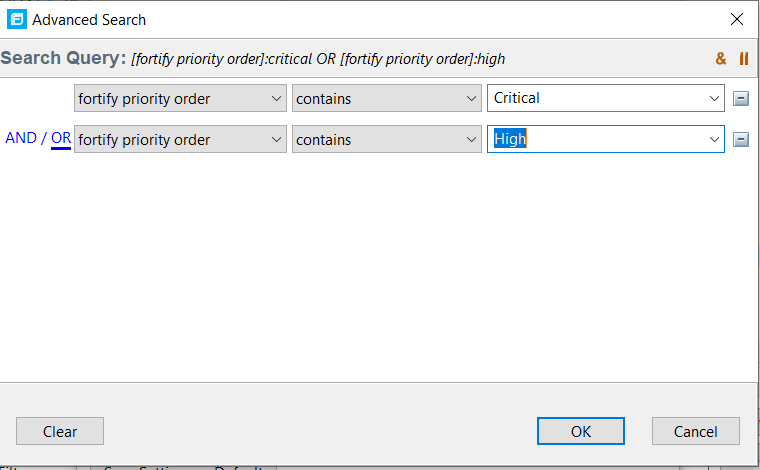Image resolution: width=760 pixels, height=470 pixels.
Task: Click the Advanced Search window icon
Action: coord(17,19)
